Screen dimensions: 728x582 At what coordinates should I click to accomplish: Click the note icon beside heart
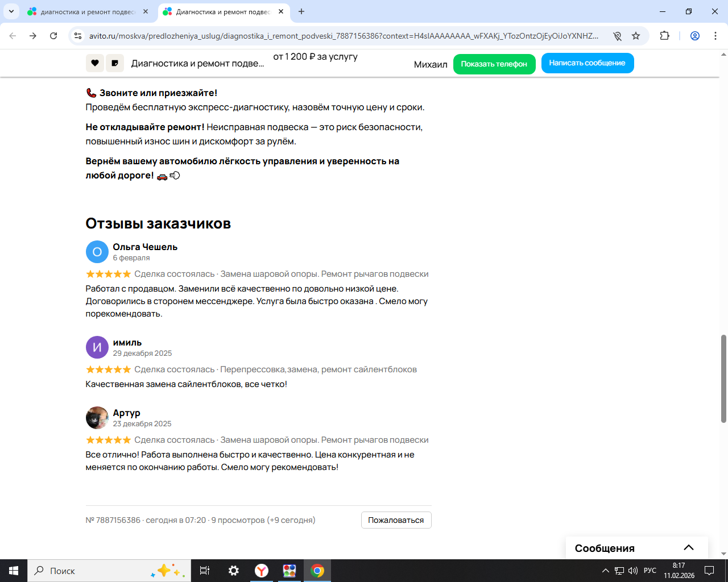[x=115, y=63]
